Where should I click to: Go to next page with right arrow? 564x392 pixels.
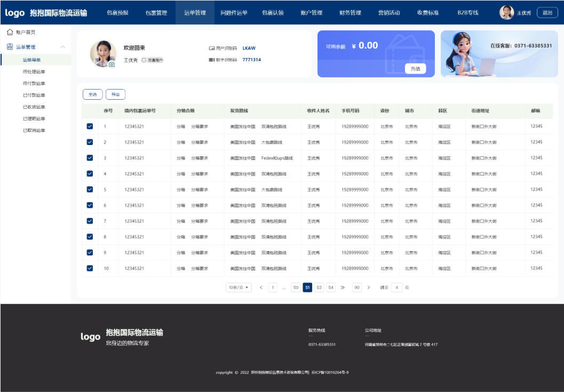click(x=369, y=287)
